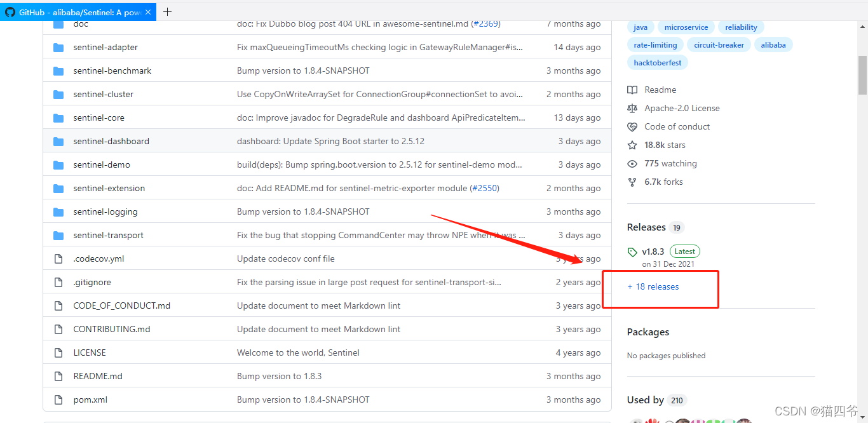This screenshot has width=868, height=423.
Task: Open the doc folder
Action: [x=81, y=24]
